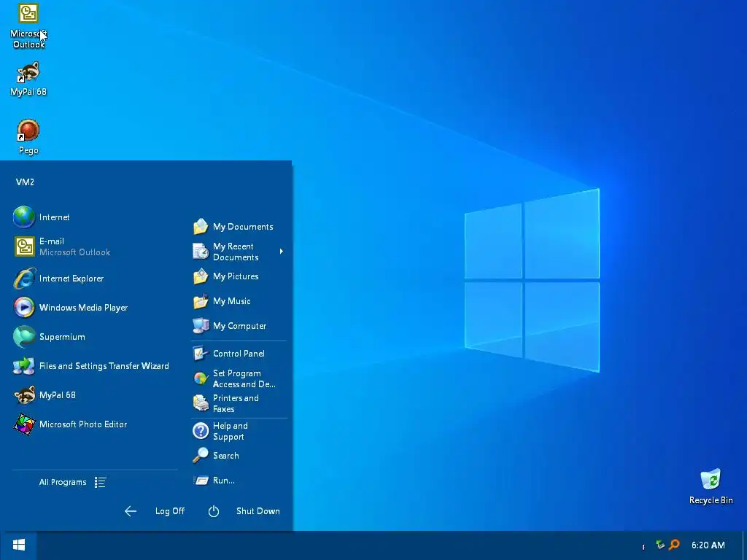747x560 pixels.
Task: Open All Programs text entry
Action: 63,483
